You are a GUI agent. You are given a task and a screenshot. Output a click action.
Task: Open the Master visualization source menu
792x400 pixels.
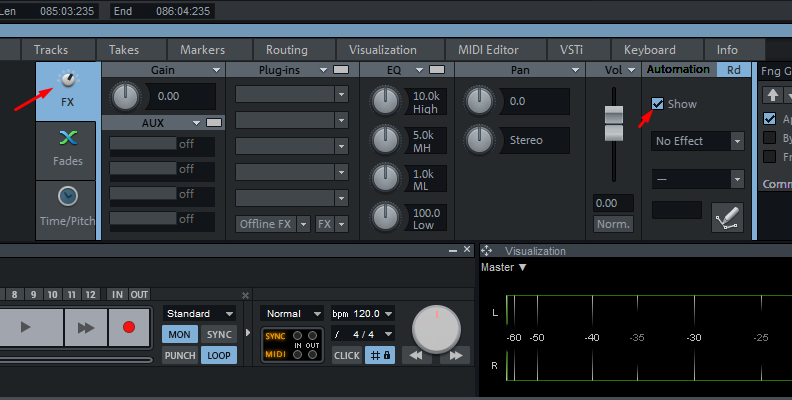pos(503,267)
